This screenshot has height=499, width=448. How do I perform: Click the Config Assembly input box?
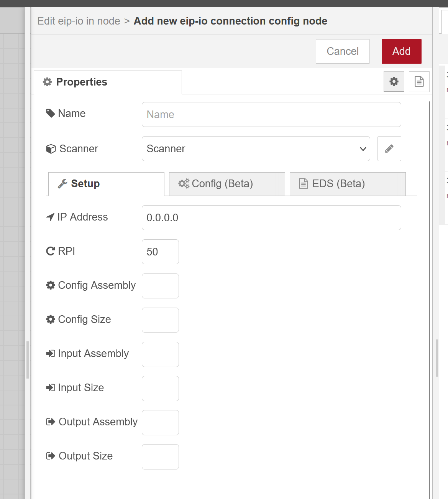point(160,286)
